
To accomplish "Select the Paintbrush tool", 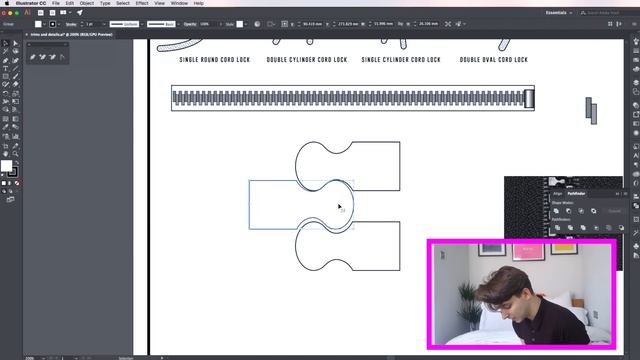I will tap(16, 77).
